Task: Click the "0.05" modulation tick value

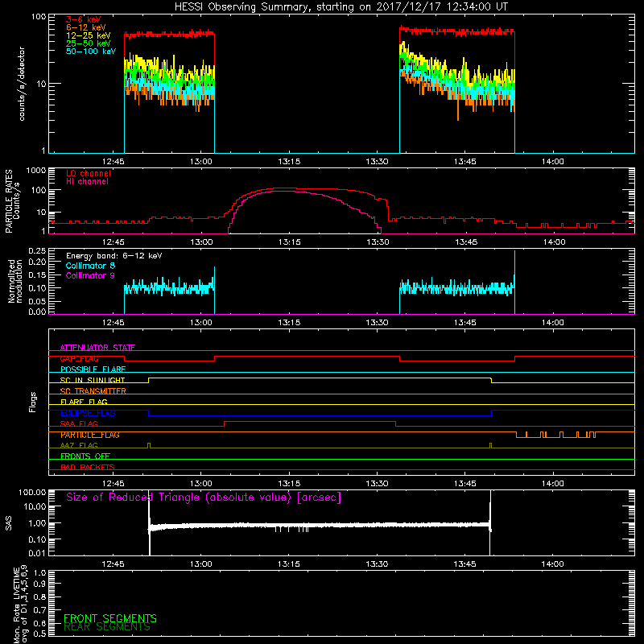Action: [x=37, y=301]
